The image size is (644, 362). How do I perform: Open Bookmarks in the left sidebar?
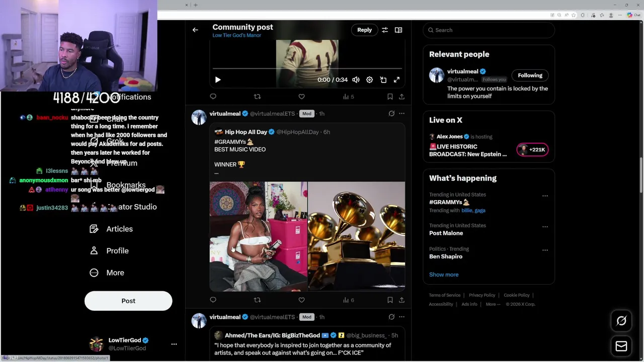pyautogui.click(x=117, y=185)
